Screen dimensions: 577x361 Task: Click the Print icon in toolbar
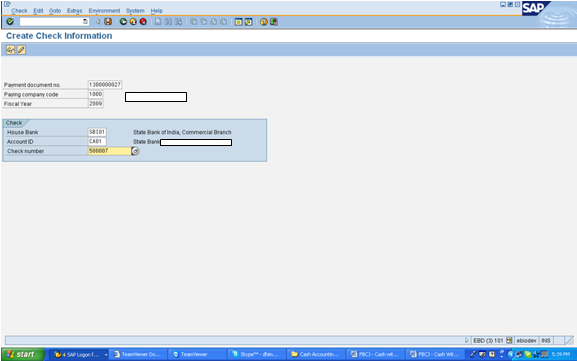click(x=158, y=22)
